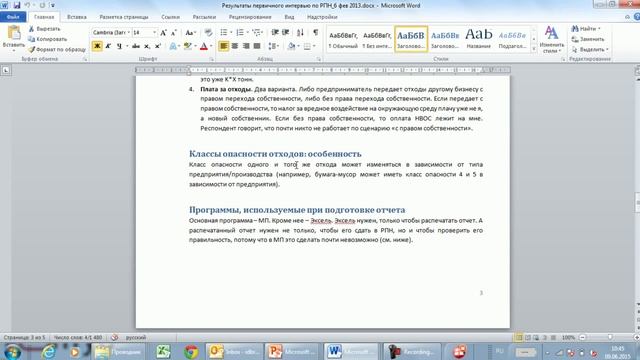
Task: Toggle show paragraph marks (¶)
Action: coord(316,32)
